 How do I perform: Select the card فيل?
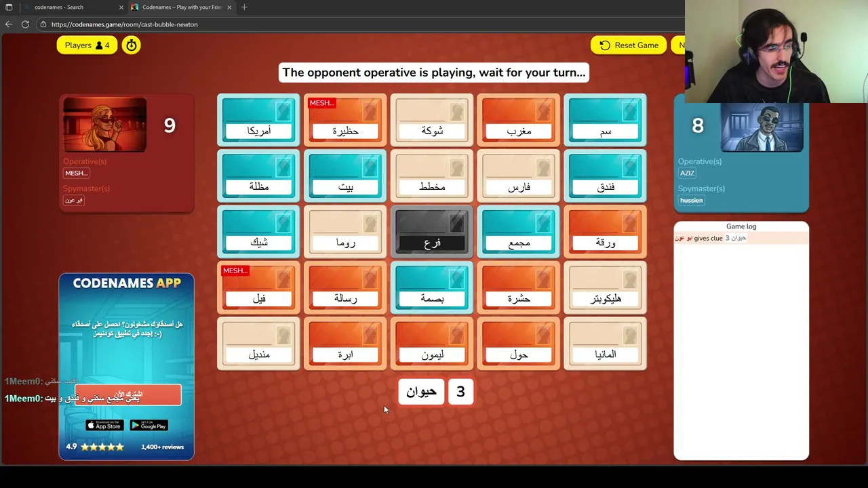pos(258,288)
